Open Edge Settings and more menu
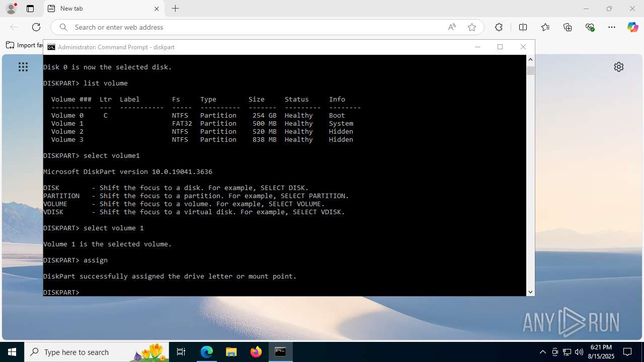This screenshot has height=362, width=644. (x=612, y=27)
